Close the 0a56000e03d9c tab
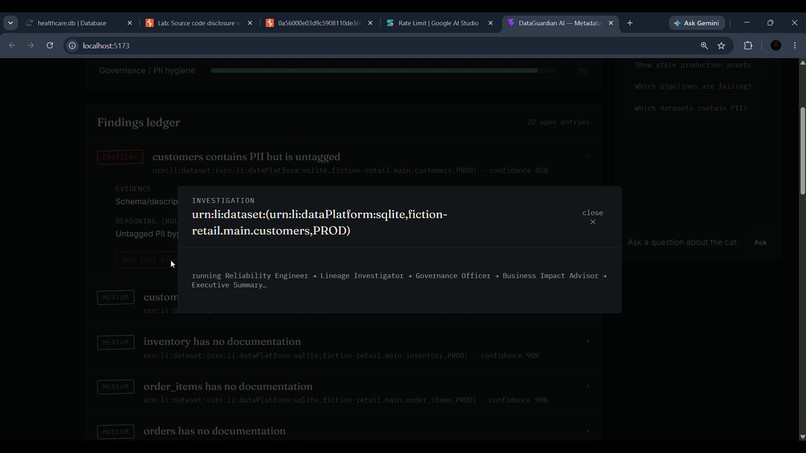 [x=370, y=23]
